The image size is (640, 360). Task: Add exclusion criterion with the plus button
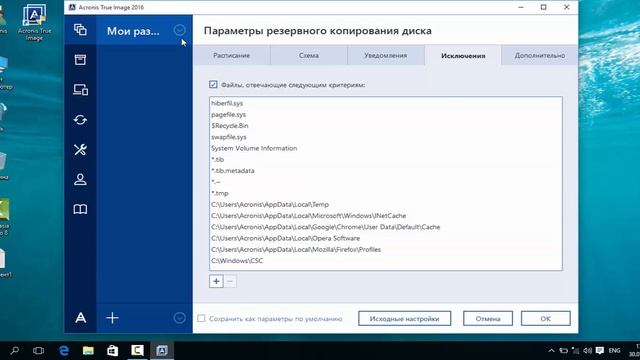point(216,281)
